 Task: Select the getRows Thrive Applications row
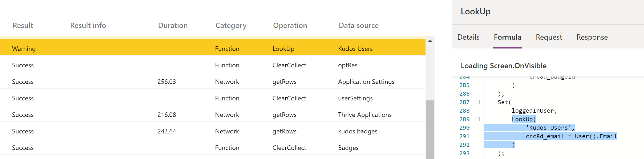pos(213,115)
